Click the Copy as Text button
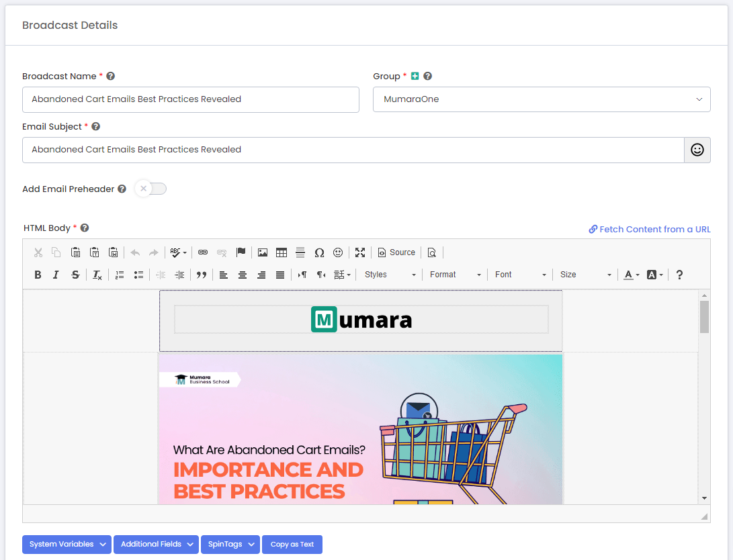Image resolution: width=733 pixels, height=560 pixels. (292, 545)
